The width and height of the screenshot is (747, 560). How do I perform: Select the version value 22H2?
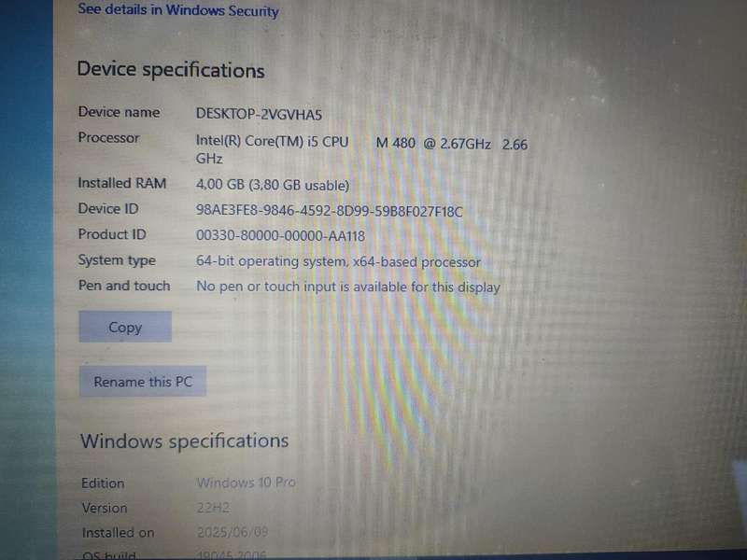coord(213,508)
